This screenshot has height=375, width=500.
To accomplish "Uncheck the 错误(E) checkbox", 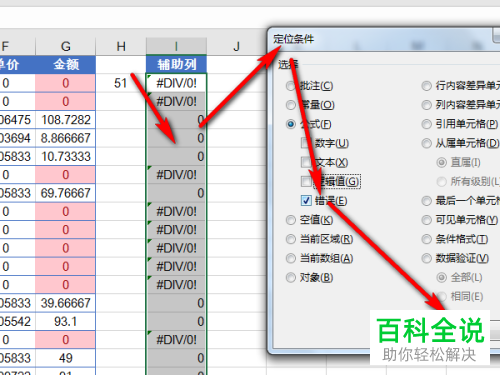I will pyautogui.click(x=306, y=201).
